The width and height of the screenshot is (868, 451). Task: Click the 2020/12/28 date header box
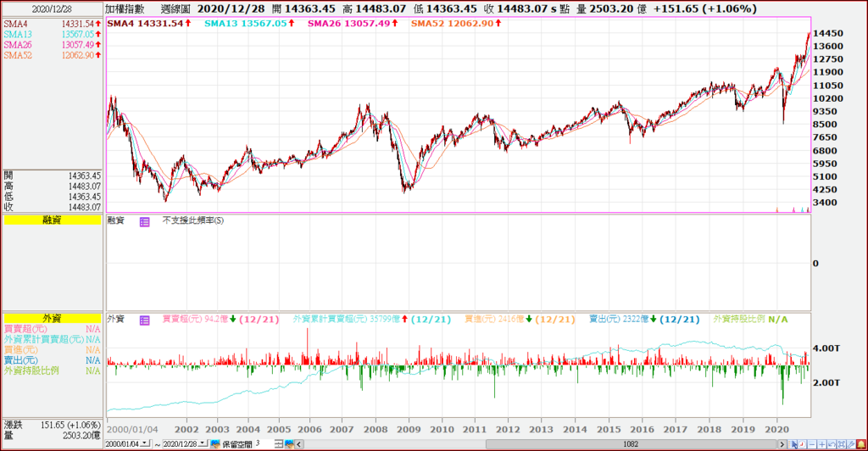(x=52, y=8)
